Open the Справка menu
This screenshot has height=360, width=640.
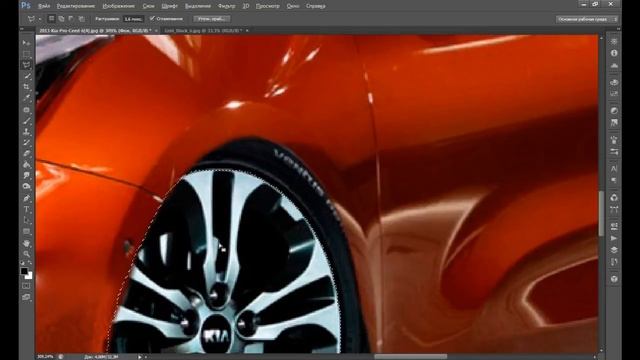(316, 6)
